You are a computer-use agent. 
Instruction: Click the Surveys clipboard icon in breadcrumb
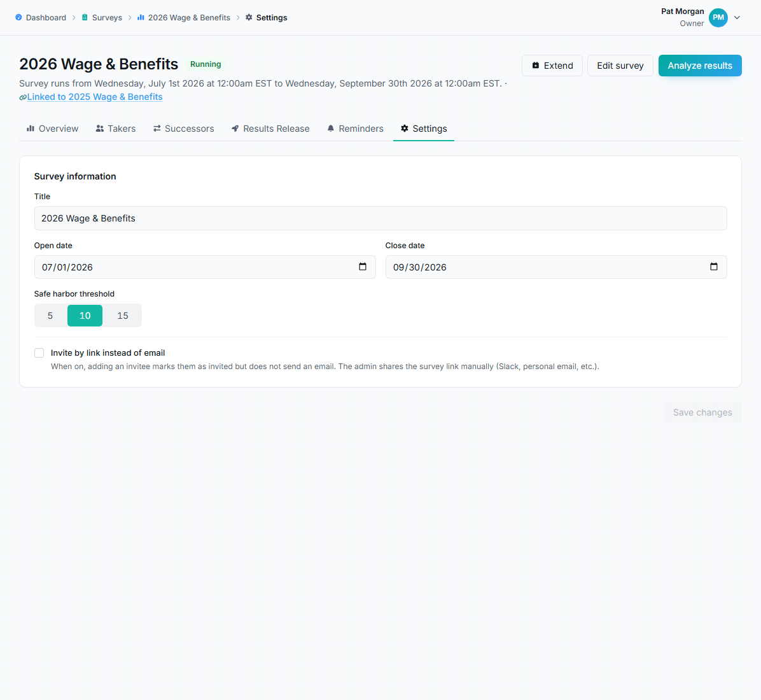coord(85,17)
